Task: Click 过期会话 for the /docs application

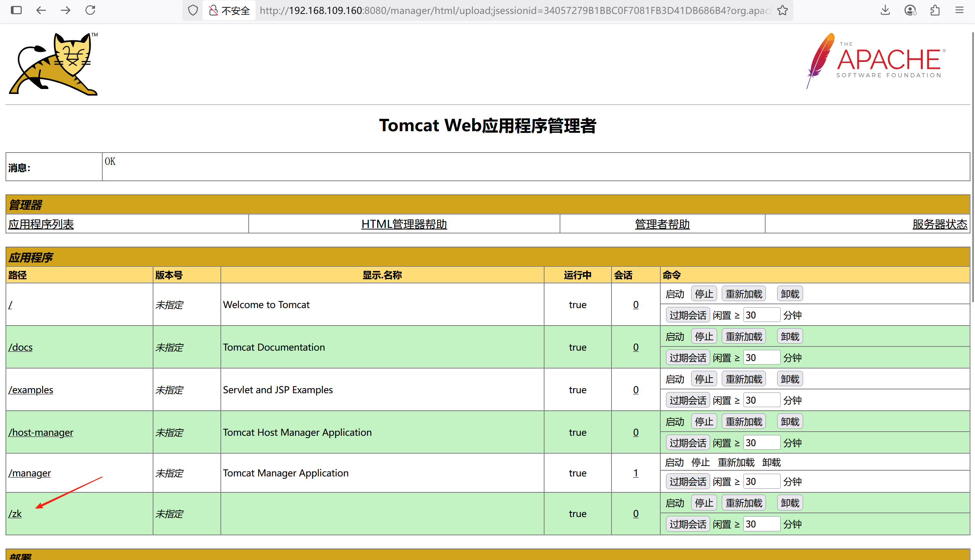Action: click(x=688, y=358)
